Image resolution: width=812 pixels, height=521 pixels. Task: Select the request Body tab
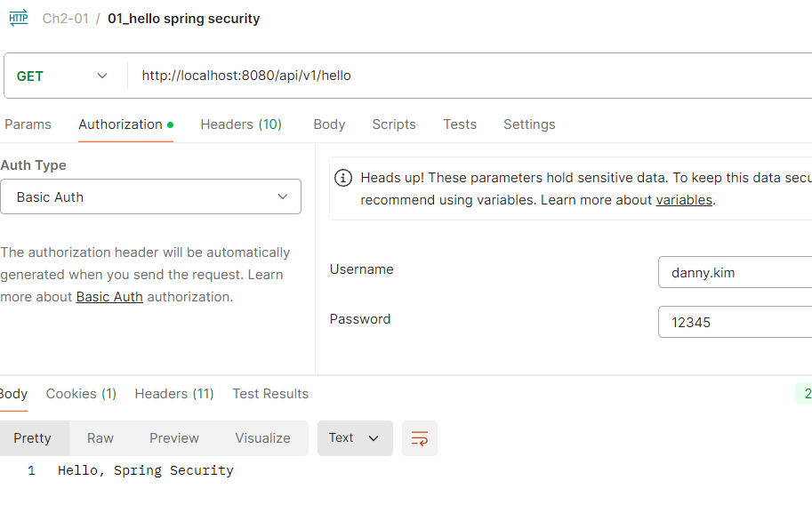(329, 124)
